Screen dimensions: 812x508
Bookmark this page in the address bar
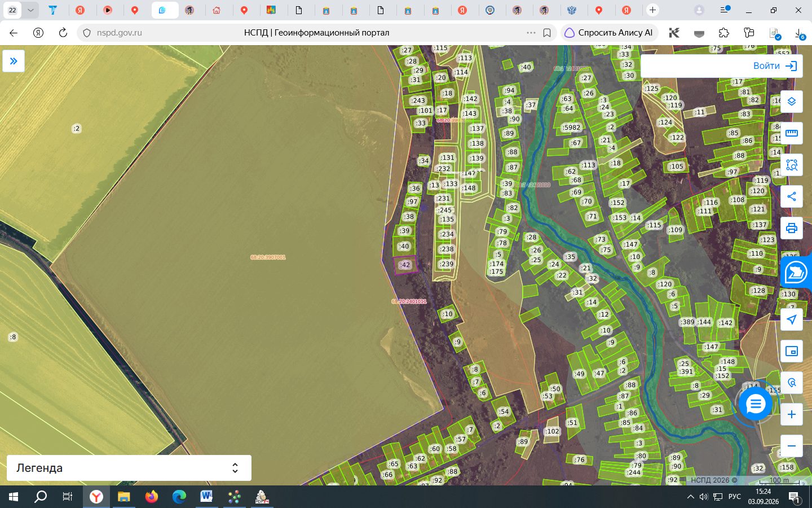tap(547, 33)
